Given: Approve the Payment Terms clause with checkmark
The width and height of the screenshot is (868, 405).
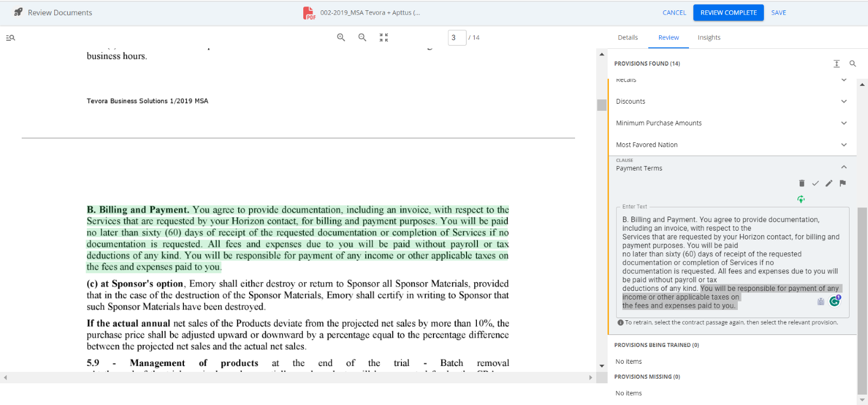Looking at the screenshot, I should 815,183.
